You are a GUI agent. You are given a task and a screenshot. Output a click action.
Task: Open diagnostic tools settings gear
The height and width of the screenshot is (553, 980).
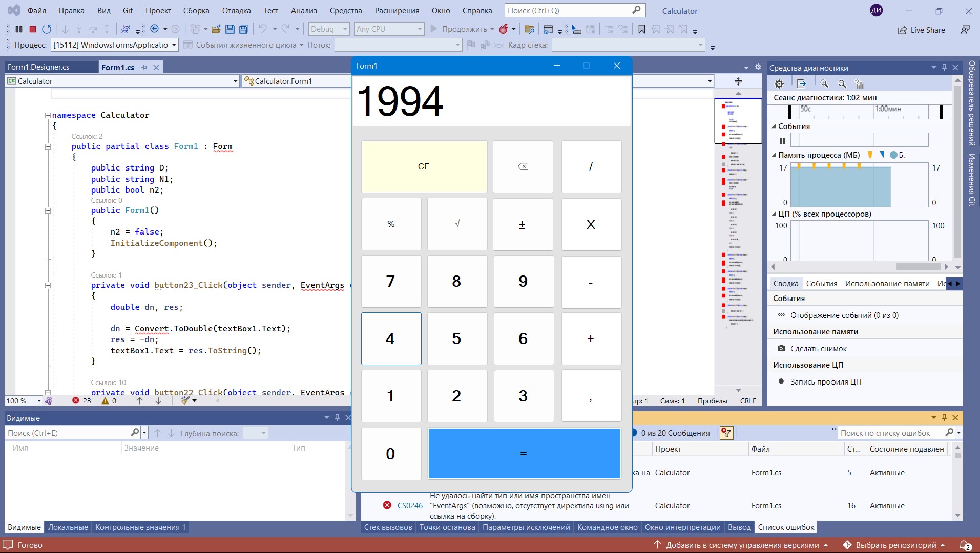click(779, 84)
